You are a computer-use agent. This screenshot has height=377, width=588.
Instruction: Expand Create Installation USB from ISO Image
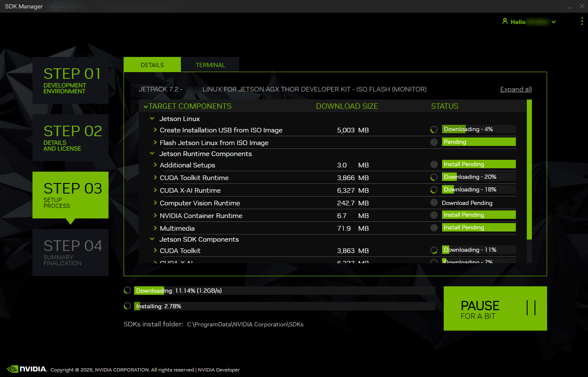pyautogui.click(x=156, y=130)
